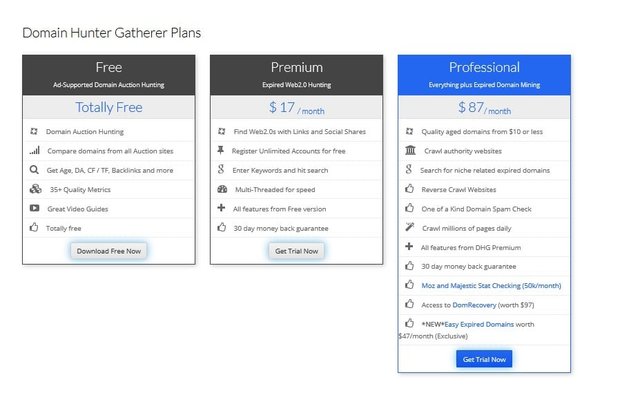Click magic wand icon beside Crawl millions of pages
Screen dimensions: 640x400
[x=409, y=228]
